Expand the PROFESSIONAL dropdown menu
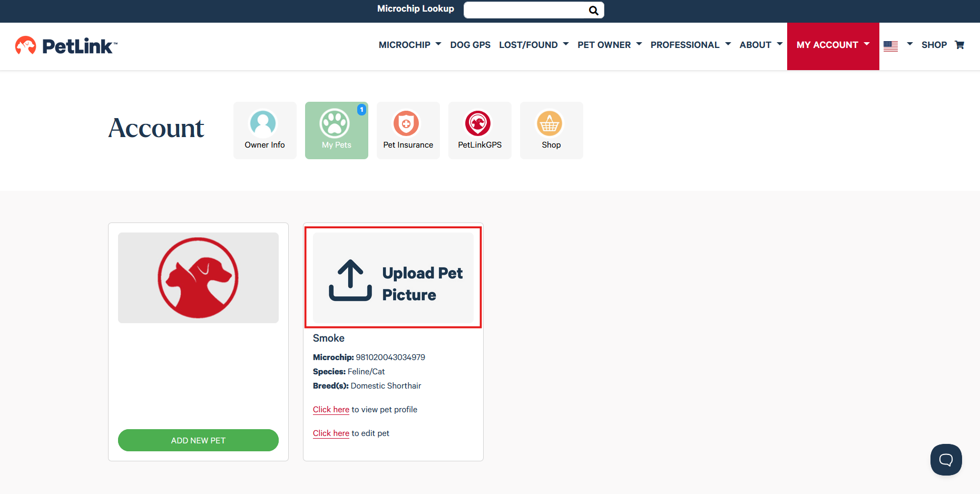The image size is (980, 494). [691, 45]
